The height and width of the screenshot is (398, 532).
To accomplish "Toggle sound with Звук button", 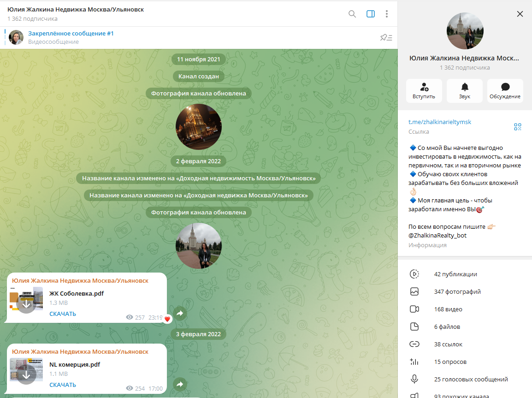I will (x=465, y=90).
